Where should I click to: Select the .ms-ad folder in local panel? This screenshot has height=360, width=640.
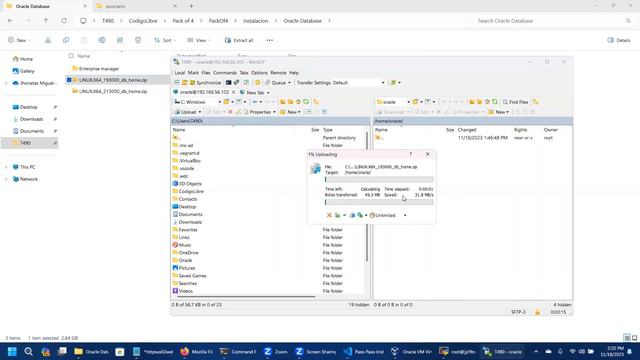point(183,145)
